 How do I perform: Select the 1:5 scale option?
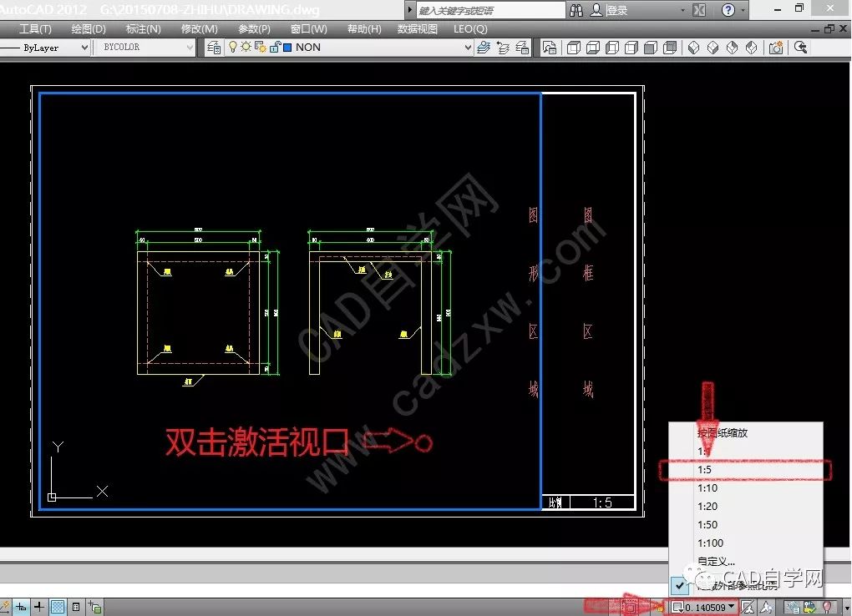[745, 470]
